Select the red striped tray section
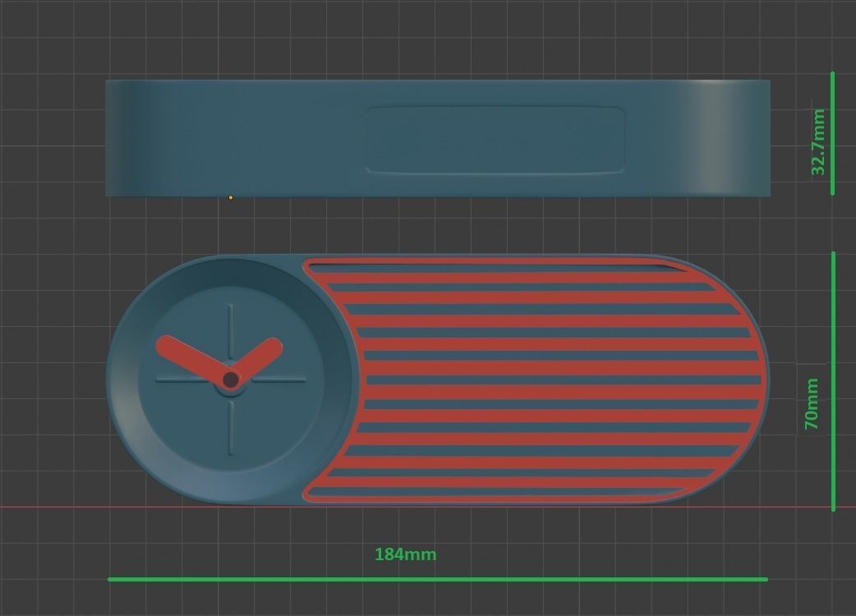This screenshot has width=856, height=616. point(535,380)
